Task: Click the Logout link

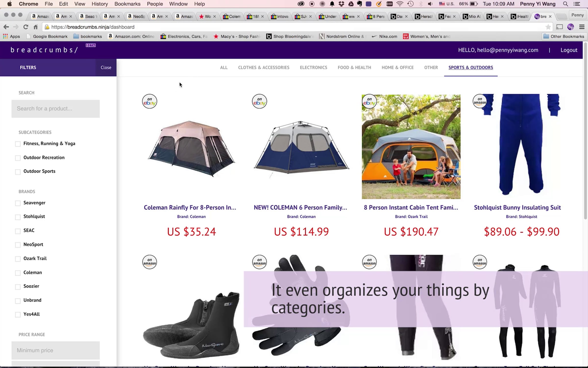Action: click(x=569, y=50)
